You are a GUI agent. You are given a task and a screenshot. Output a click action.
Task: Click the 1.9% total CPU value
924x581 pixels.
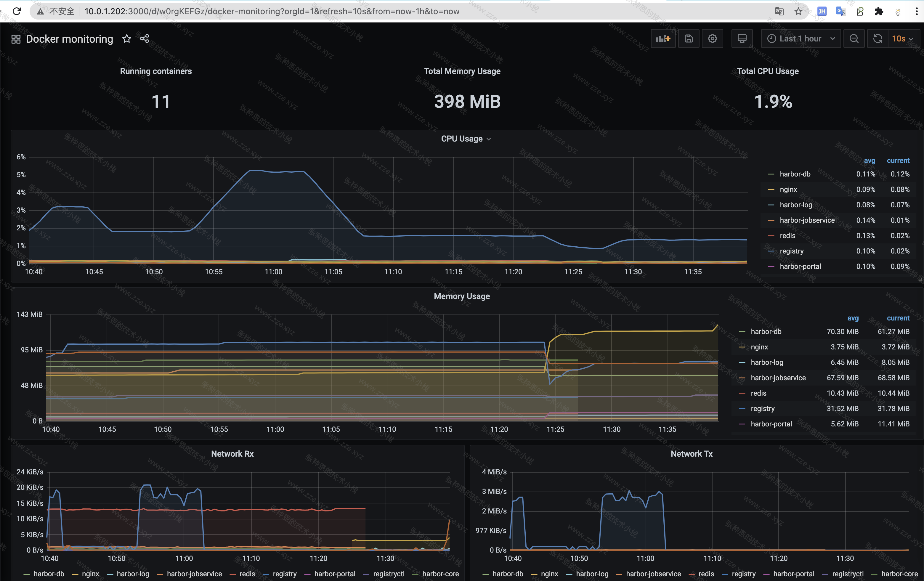tap(773, 102)
